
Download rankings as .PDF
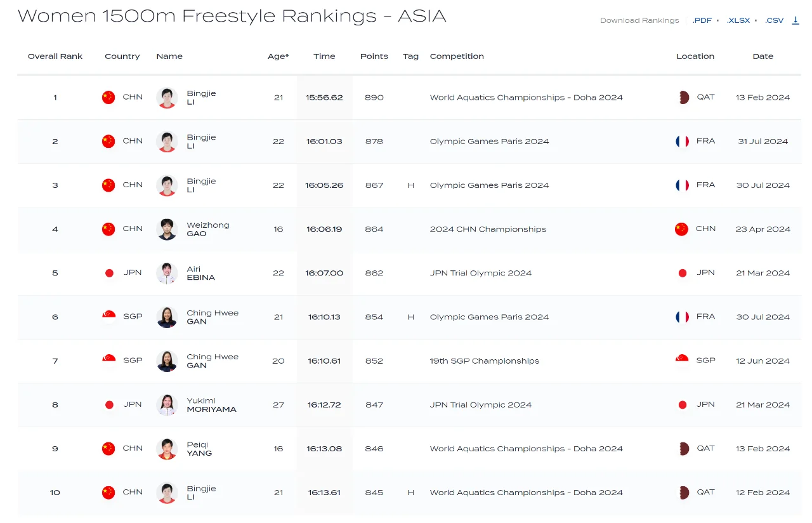point(702,20)
